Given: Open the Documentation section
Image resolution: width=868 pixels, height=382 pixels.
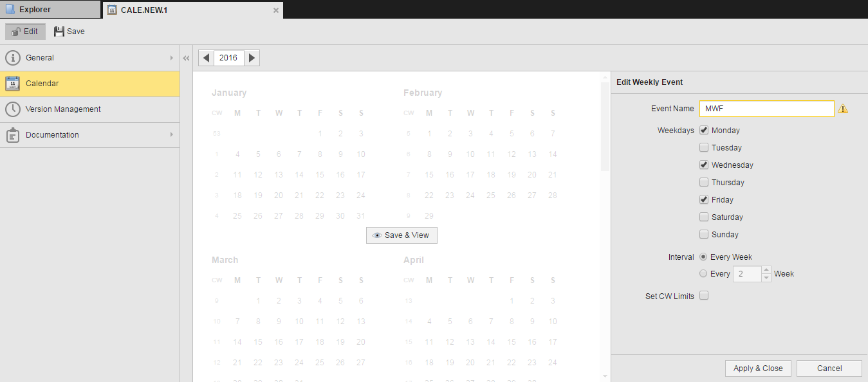Looking at the screenshot, I should [x=89, y=135].
